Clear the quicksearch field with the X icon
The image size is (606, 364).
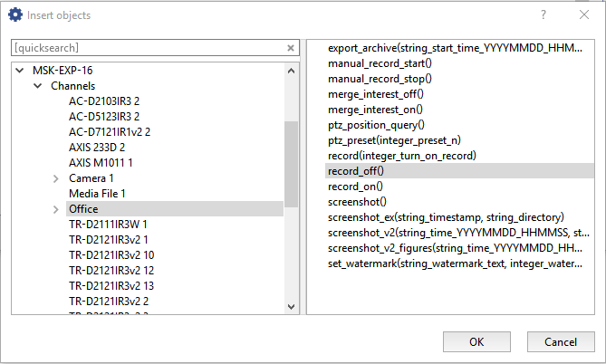(x=290, y=48)
